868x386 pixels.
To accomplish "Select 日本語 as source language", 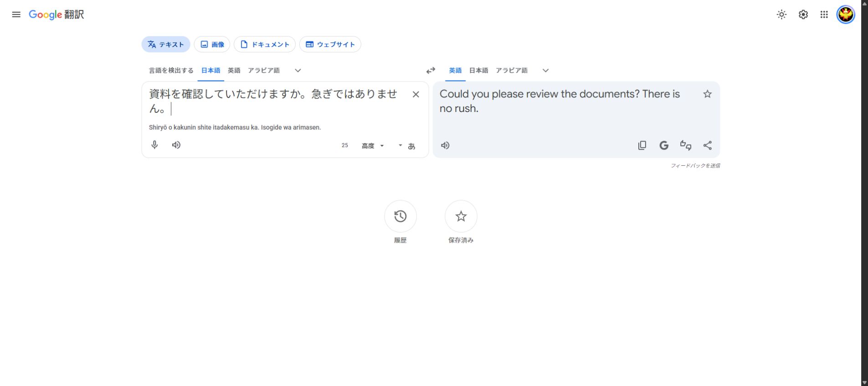I will (211, 71).
